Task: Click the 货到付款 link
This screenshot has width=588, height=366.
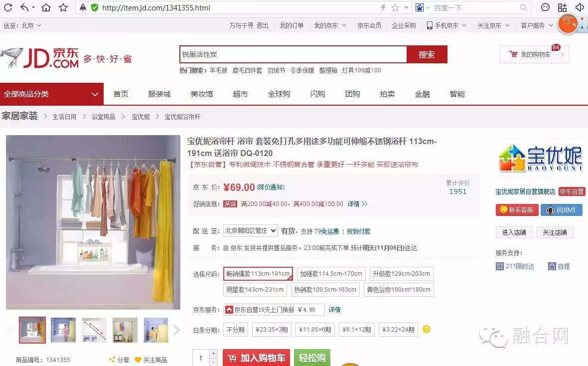Action: 358,231
